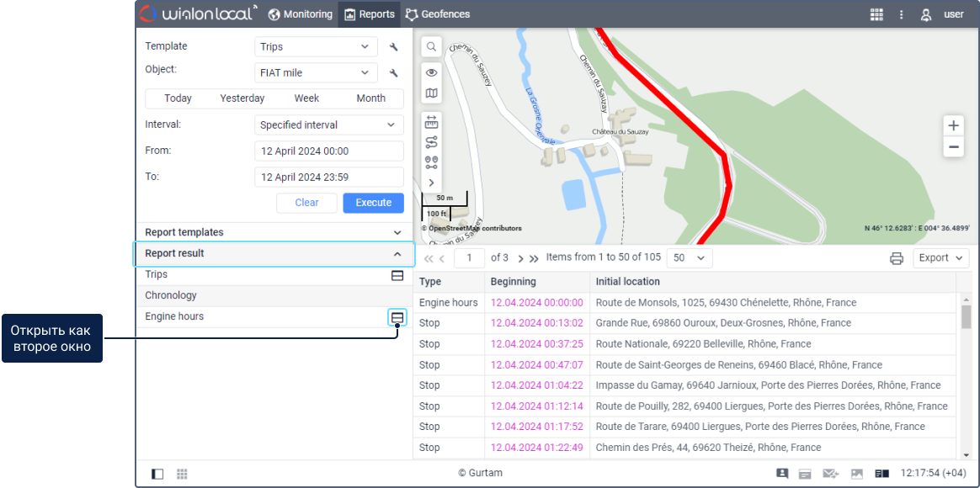Viewport: 980px width, 488px height.
Task: Zoom in on the map
Action: (x=953, y=125)
